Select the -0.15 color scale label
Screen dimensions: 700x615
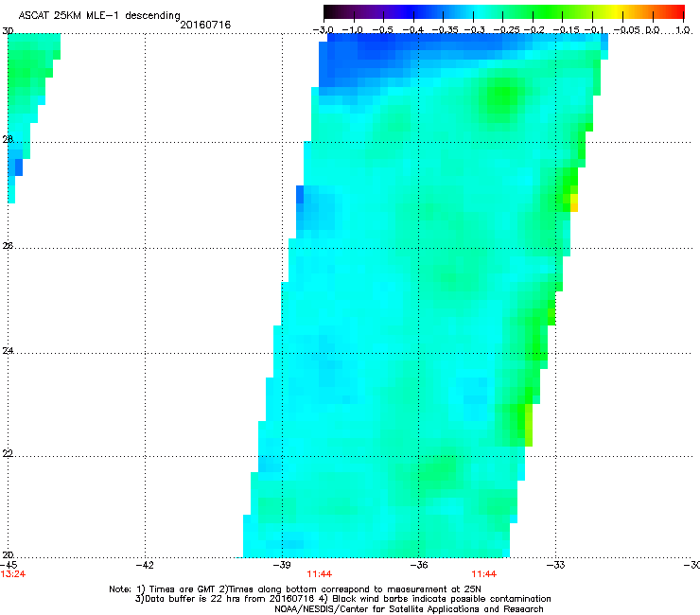tap(566, 30)
